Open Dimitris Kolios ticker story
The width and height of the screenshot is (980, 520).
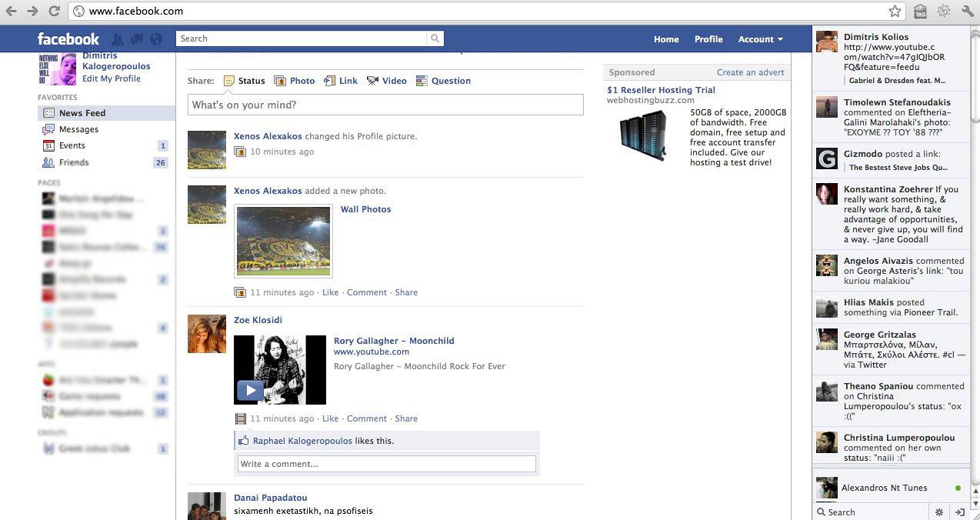coord(891,58)
